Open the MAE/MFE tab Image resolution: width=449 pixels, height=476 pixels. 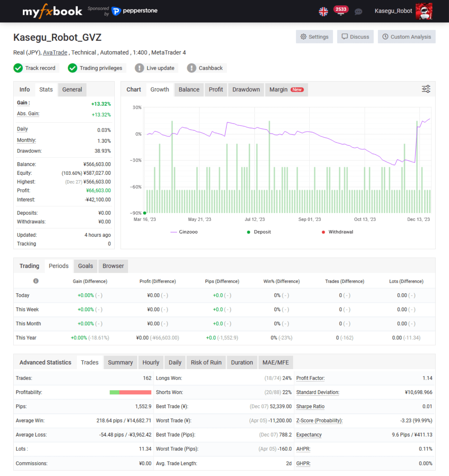[276, 363]
